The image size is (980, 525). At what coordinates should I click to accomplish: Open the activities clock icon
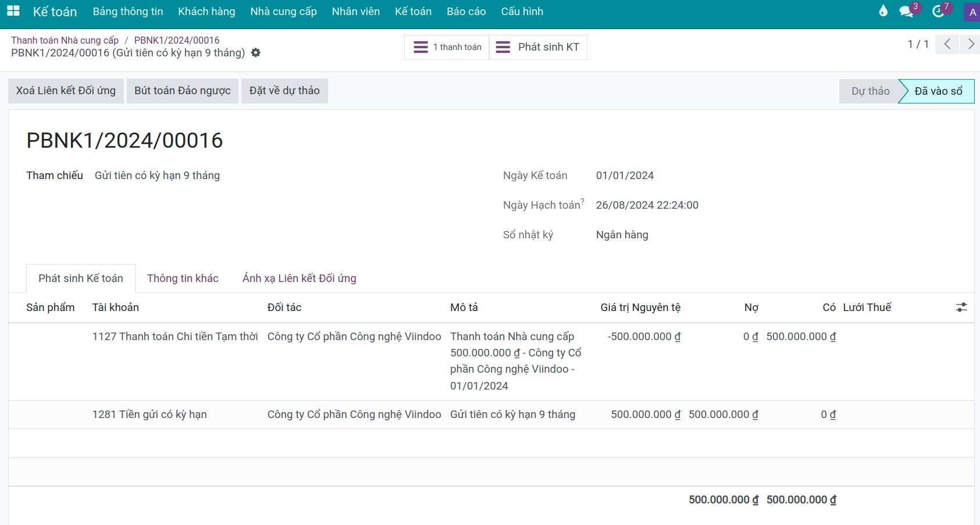tap(938, 12)
